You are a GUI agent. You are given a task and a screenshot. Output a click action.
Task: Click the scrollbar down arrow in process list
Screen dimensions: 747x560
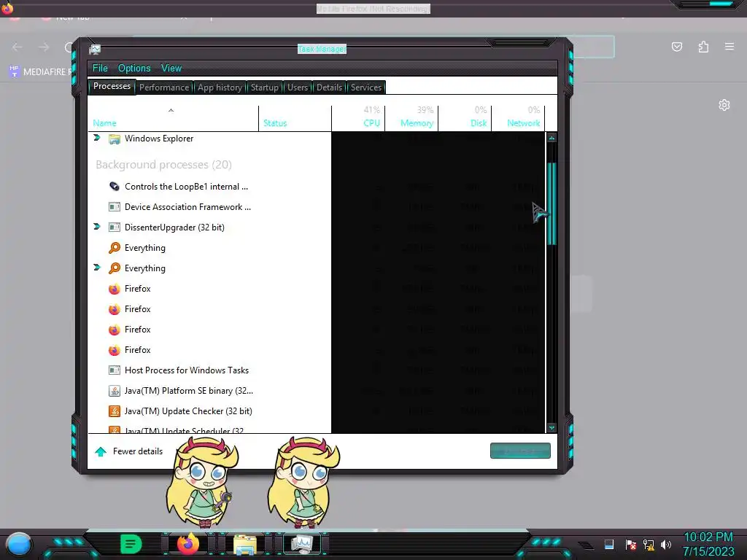[551, 427]
